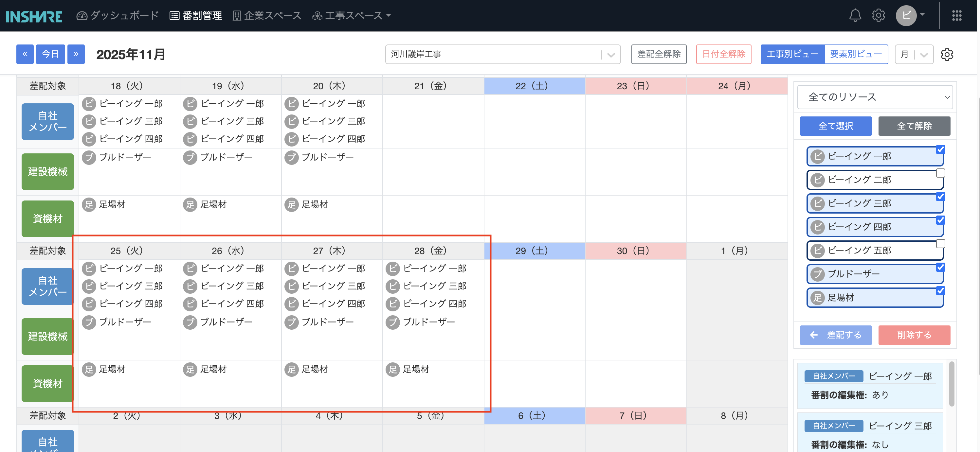The image size is (980, 452).
Task: Open 番割管理 page
Action: (x=195, y=16)
